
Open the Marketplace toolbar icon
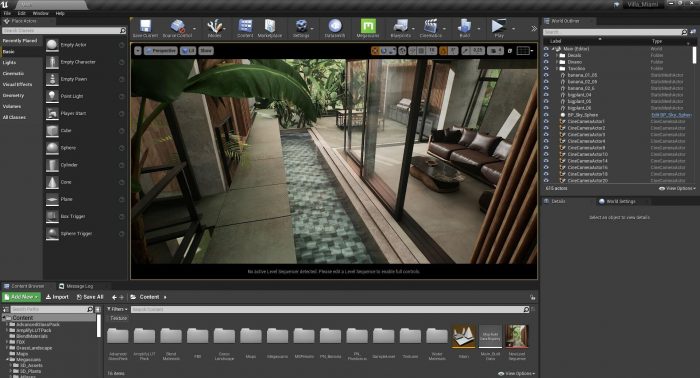(x=270, y=28)
